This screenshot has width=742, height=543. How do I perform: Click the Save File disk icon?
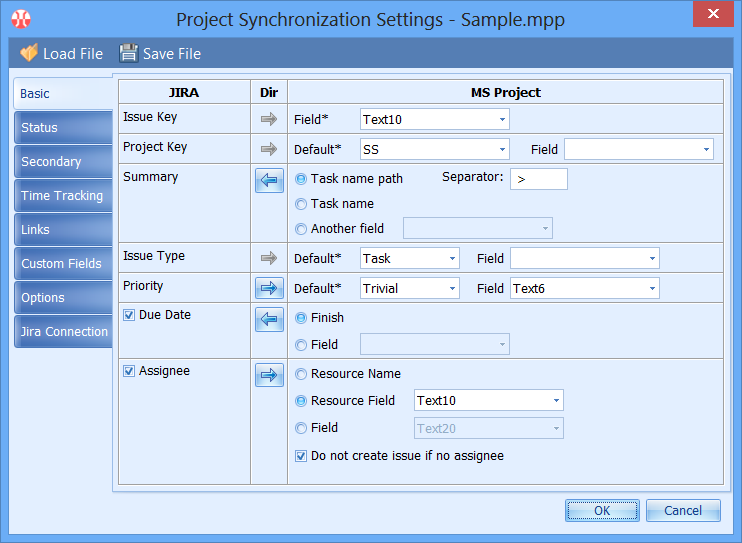(x=129, y=53)
